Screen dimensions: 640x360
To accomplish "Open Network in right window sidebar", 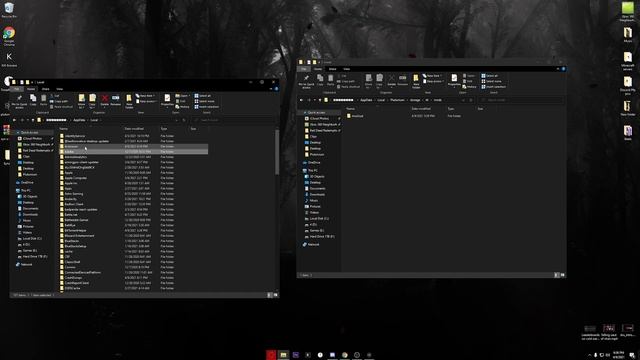I will [313, 244].
